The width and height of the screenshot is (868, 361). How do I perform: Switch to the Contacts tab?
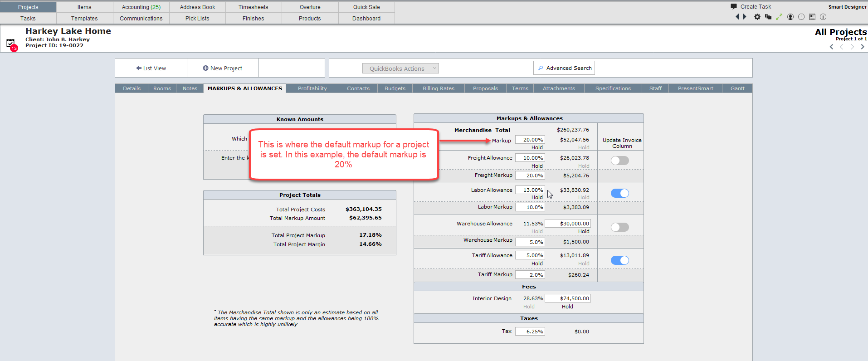point(358,88)
